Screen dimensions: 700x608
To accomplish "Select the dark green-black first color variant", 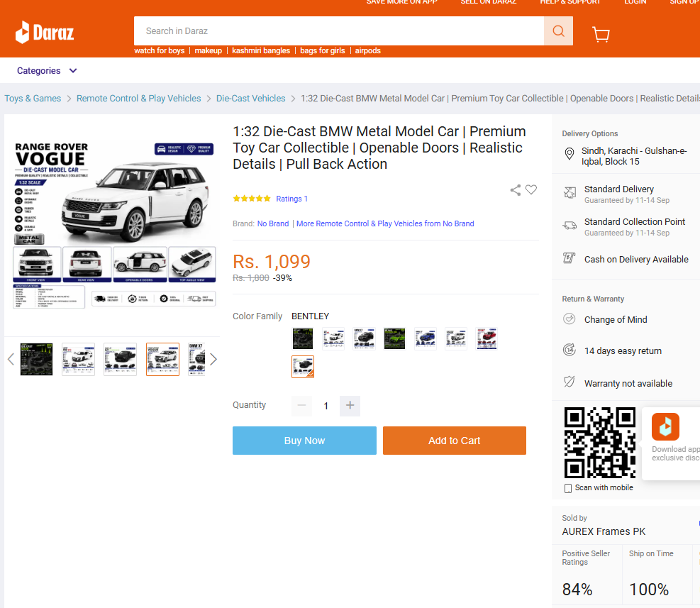I will [x=303, y=338].
